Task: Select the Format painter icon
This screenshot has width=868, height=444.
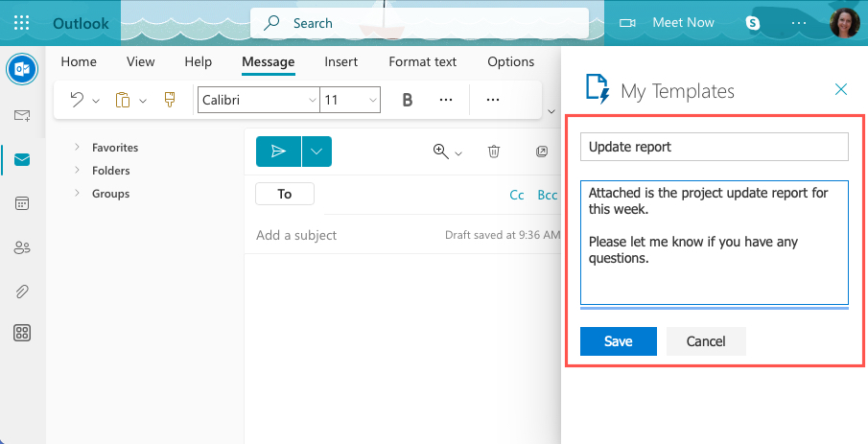Action: coord(170,100)
